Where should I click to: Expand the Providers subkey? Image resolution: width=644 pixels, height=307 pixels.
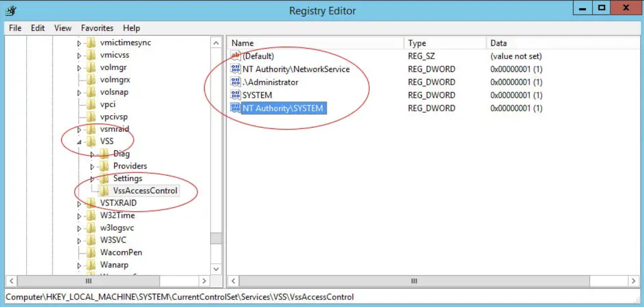click(92, 167)
